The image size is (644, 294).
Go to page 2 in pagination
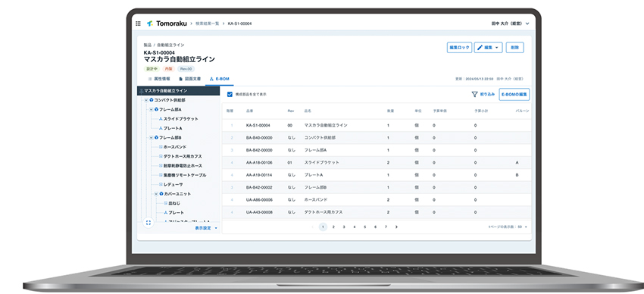click(333, 227)
